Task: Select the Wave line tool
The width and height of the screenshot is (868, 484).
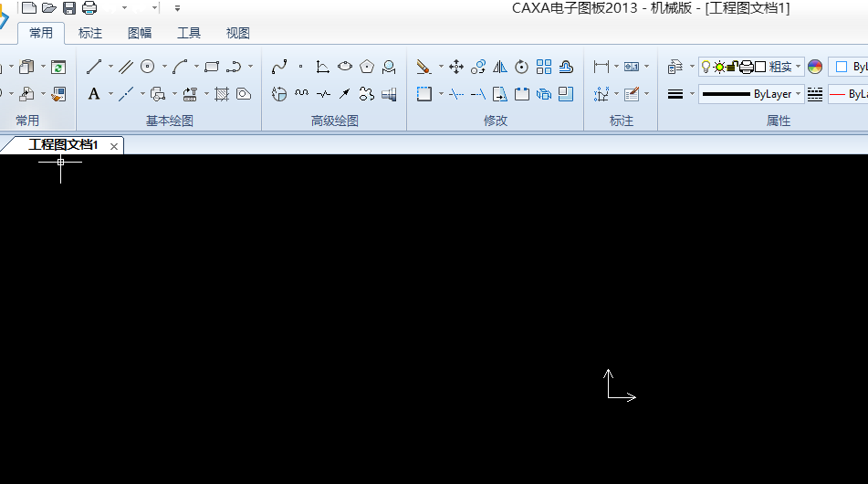Action: [x=301, y=94]
